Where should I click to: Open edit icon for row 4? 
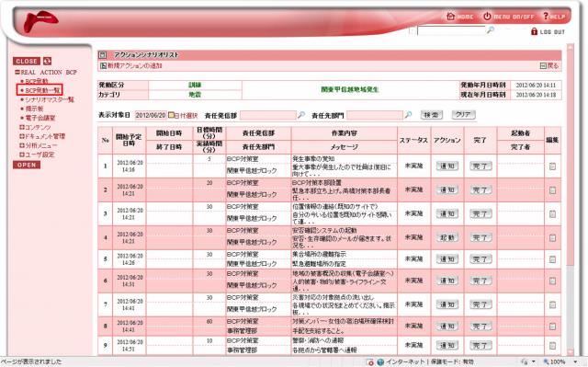pos(552,237)
